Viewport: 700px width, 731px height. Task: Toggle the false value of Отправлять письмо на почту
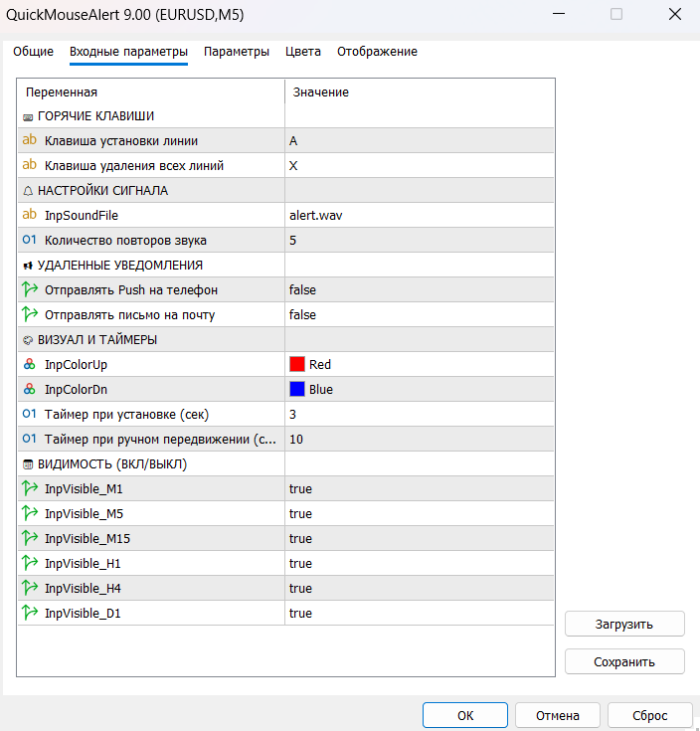pyautogui.click(x=420, y=314)
